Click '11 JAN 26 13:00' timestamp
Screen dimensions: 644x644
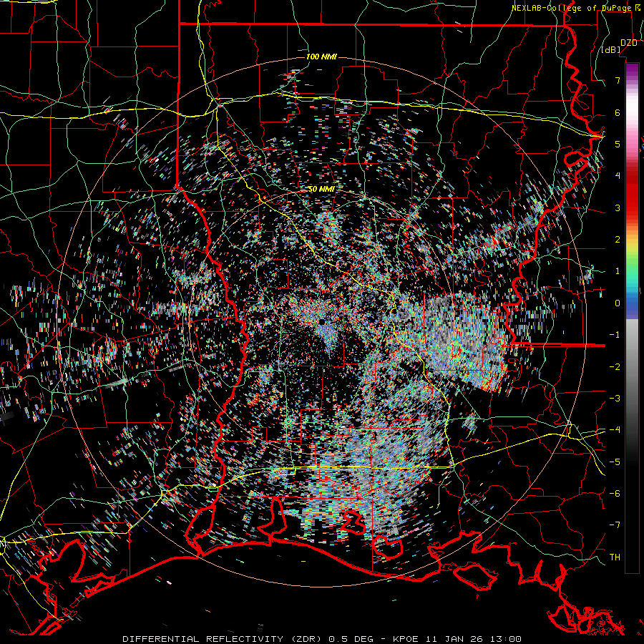[472, 639]
